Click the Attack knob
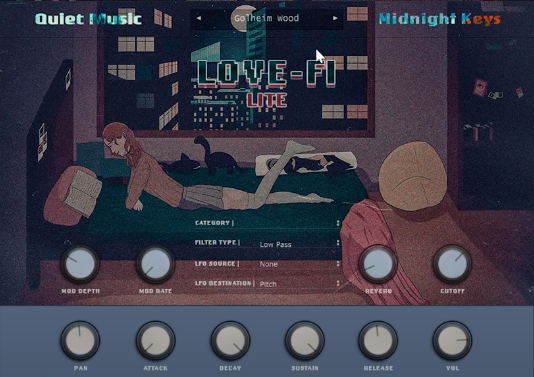This screenshot has width=534, height=377. tap(155, 340)
